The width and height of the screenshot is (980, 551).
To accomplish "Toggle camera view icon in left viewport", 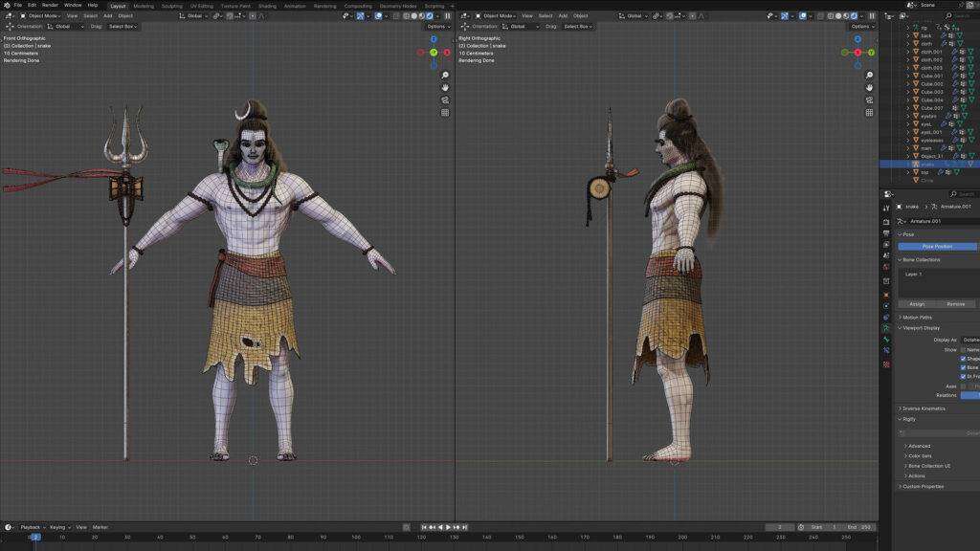I will point(445,99).
